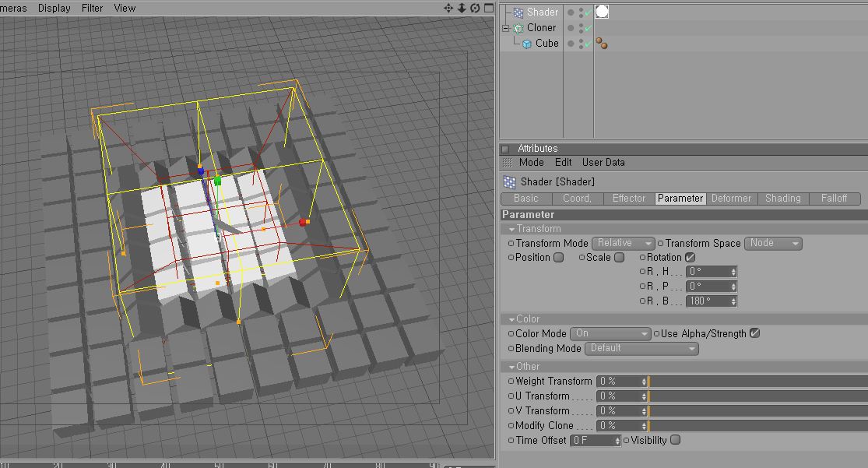Click the Weight Transform slider
This screenshot has height=468, width=868.
coord(757,381)
